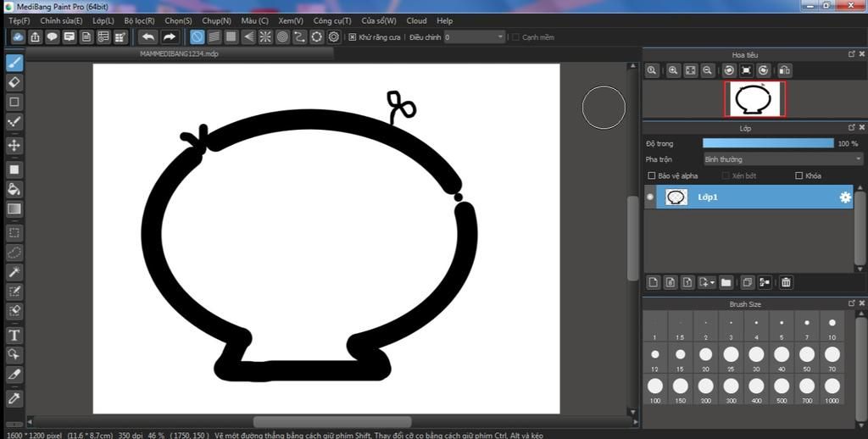
Task: Toggle the Khử răng cưa checkbox
Action: (x=352, y=37)
